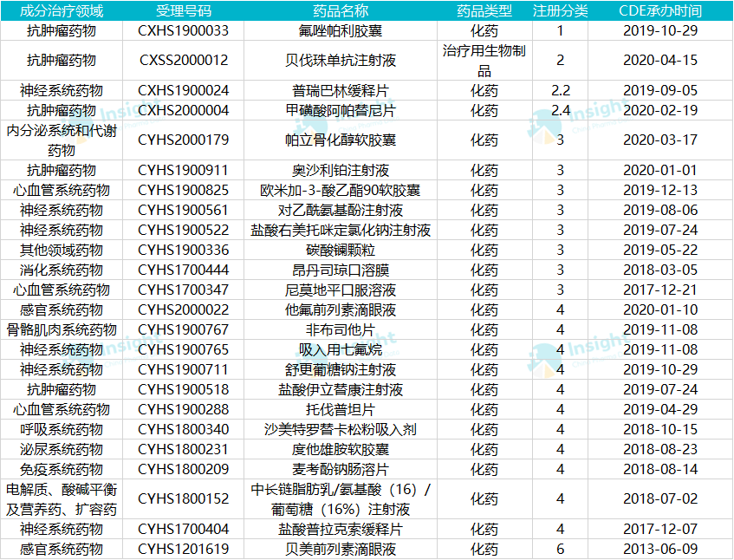Select date 2020-04-15
This screenshot has width=734, height=560.
point(660,61)
